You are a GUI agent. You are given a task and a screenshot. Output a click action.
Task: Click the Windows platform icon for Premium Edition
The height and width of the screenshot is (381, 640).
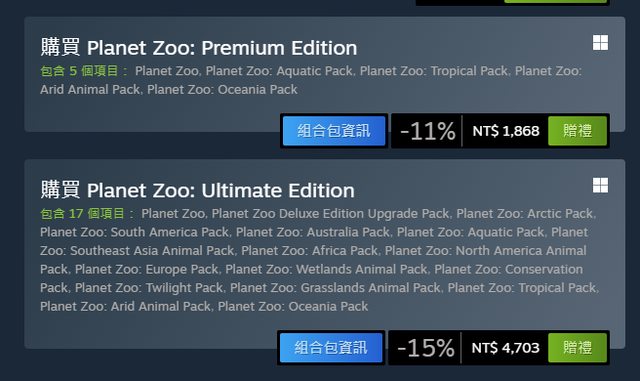coord(600,42)
